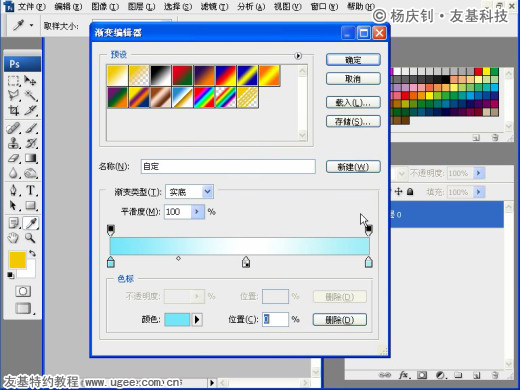
Task: Click the color stop position field
Action: tap(275, 319)
